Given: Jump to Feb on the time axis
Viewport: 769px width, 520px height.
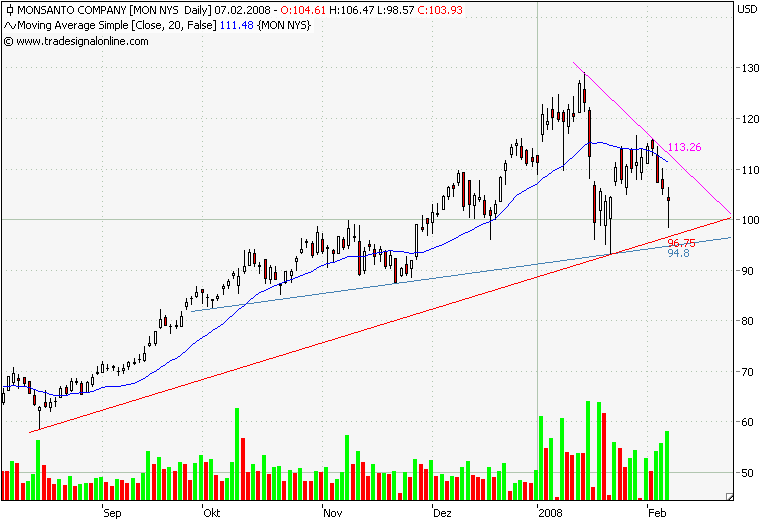Looking at the screenshot, I should coord(656,512).
